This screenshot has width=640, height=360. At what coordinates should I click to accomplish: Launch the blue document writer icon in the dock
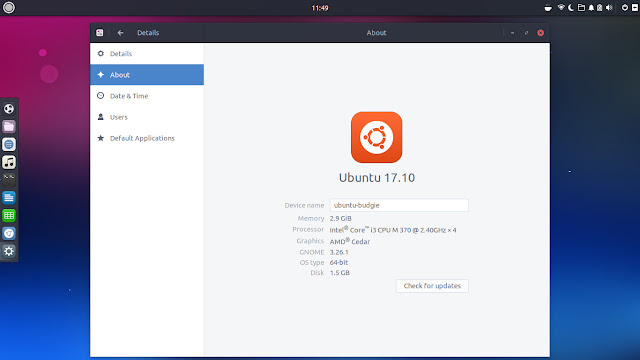click(9, 198)
